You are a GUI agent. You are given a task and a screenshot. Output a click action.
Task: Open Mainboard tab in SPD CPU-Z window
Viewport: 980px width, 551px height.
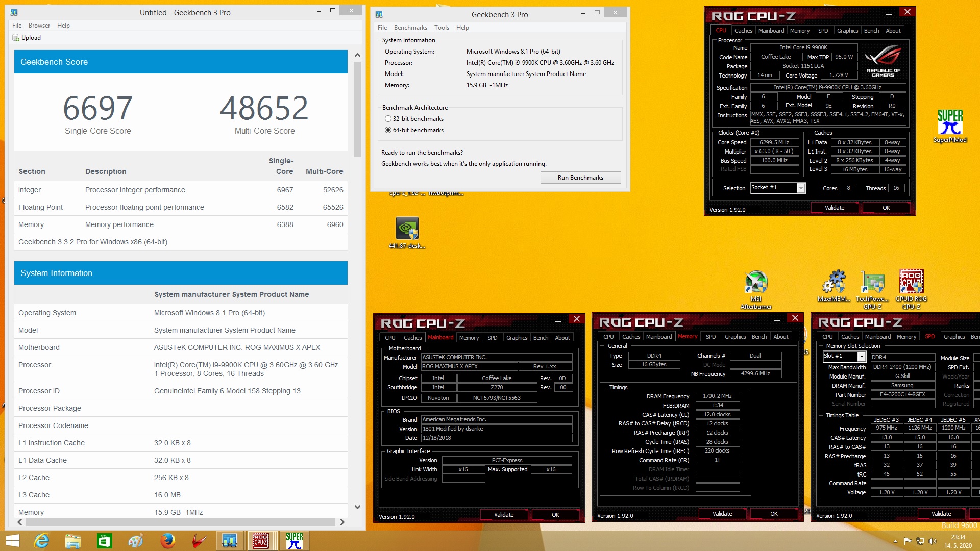(878, 337)
